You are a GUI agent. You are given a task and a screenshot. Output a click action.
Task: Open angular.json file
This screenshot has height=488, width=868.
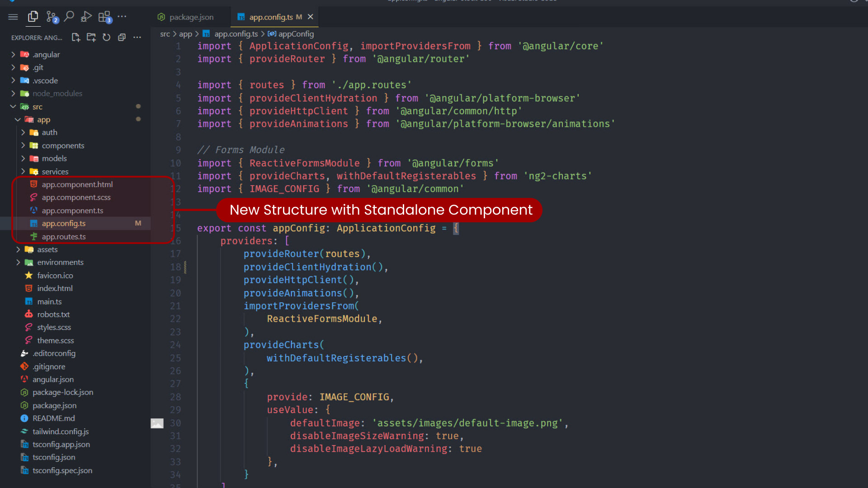coord(53,380)
